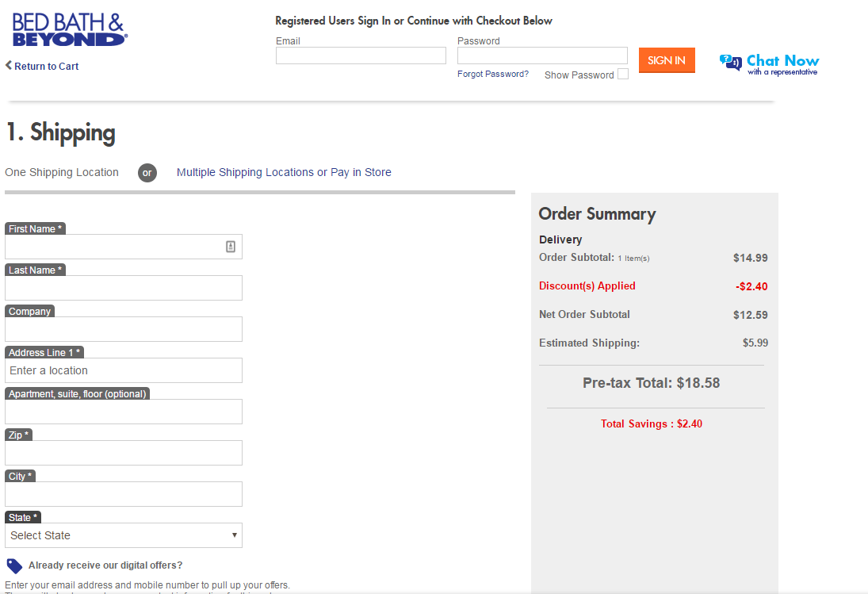Click the City text field
The image size is (868, 594).
pyautogui.click(x=124, y=494)
